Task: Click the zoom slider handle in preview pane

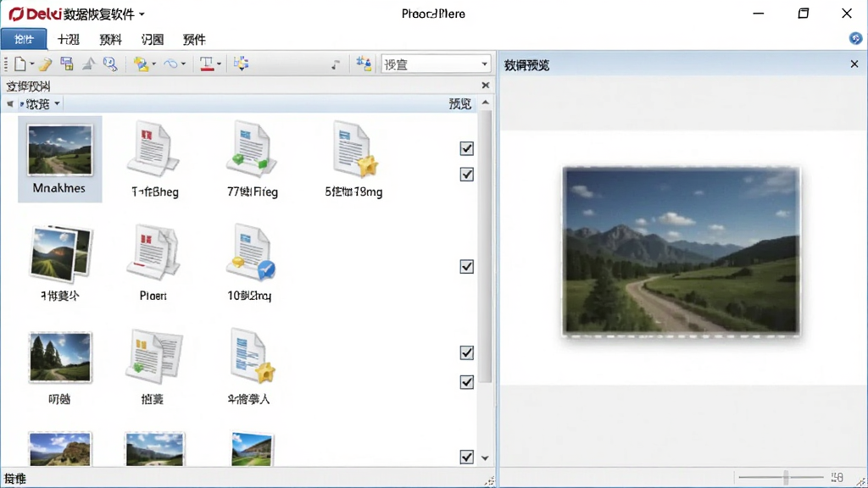Action: pos(786,477)
